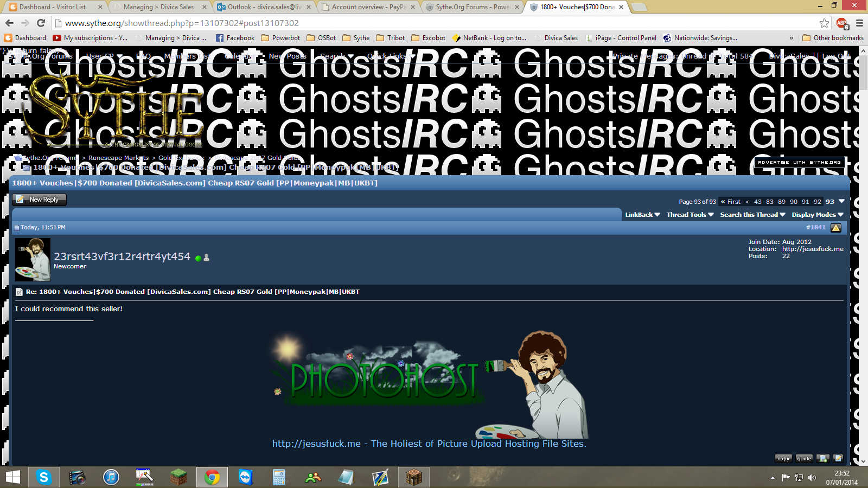Go to First page of thread
Screen dimensions: 868x488
(731, 202)
